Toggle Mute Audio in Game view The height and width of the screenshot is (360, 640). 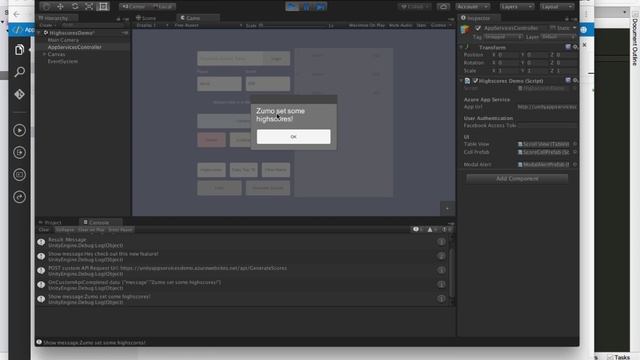pyautogui.click(x=400, y=25)
